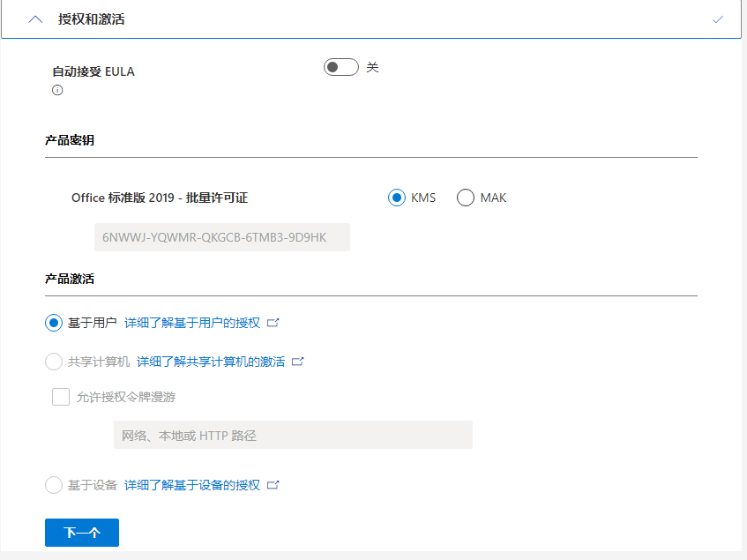Click the 产品激活 heading

tap(70, 279)
